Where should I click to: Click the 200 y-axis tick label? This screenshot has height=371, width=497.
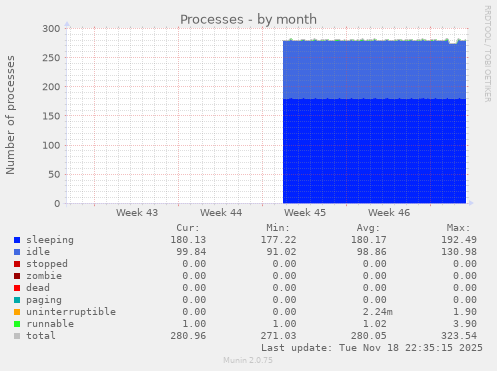point(51,87)
